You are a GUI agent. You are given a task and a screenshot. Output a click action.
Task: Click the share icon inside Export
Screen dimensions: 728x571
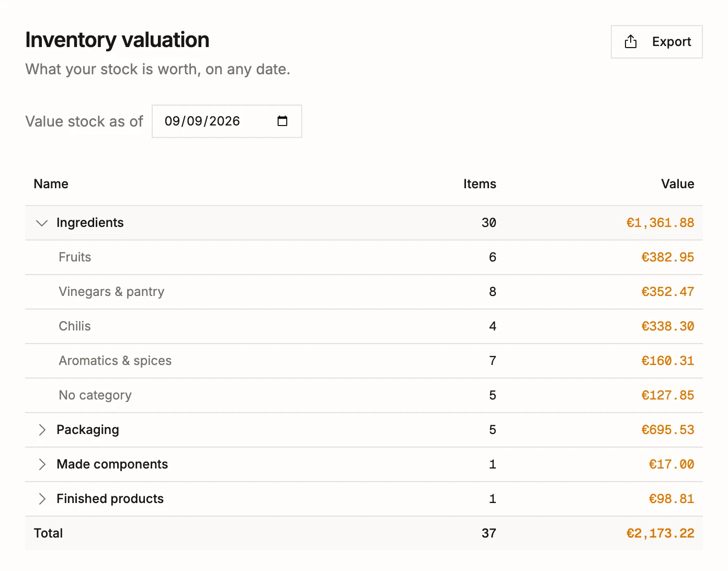tap(631, 42)
